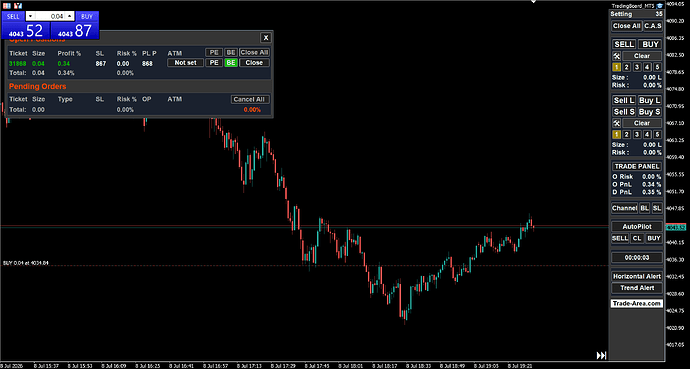The height and width of the screenshot is (369, 690).
Task: Select preset 5 under Sell S/Buy S buttons
Action: (657, 135)
